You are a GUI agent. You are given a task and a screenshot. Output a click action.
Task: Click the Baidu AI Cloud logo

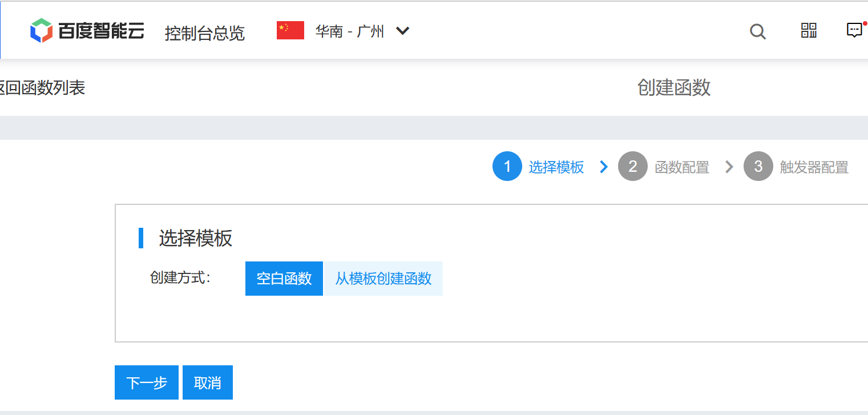coord(87,30)
